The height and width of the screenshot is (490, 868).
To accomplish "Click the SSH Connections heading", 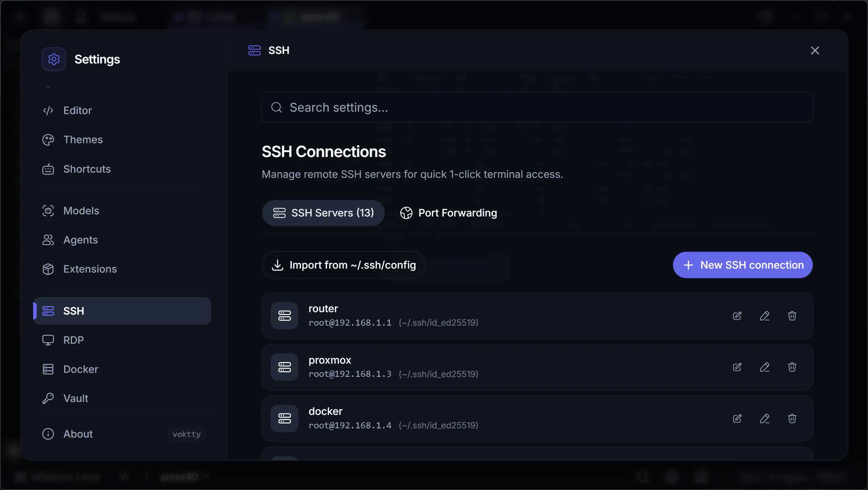I will 324,152.
